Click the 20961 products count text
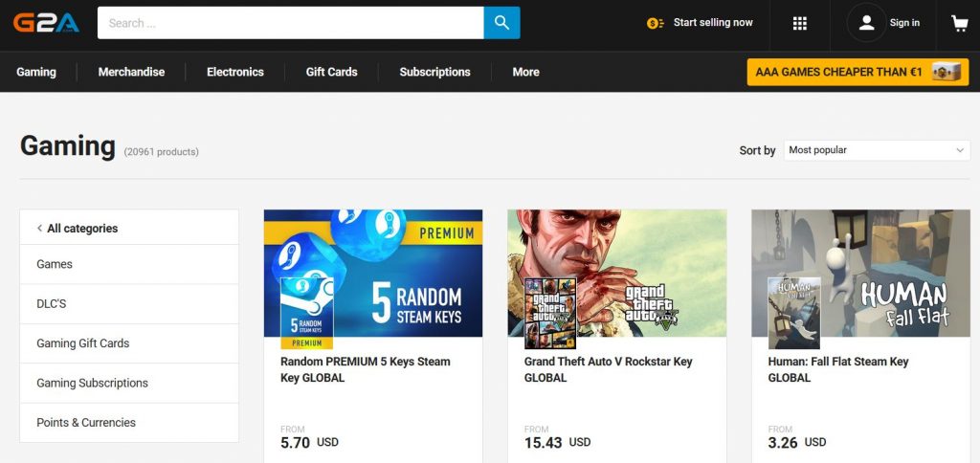Viewport: 980px width, 463px height. pos(161,152)
